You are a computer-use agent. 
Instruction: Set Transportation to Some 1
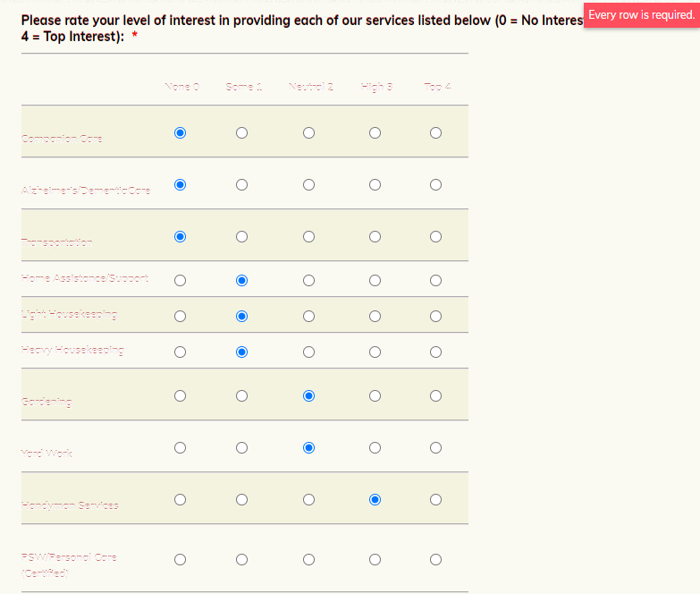pyautogui.click(x=241, y=237)
